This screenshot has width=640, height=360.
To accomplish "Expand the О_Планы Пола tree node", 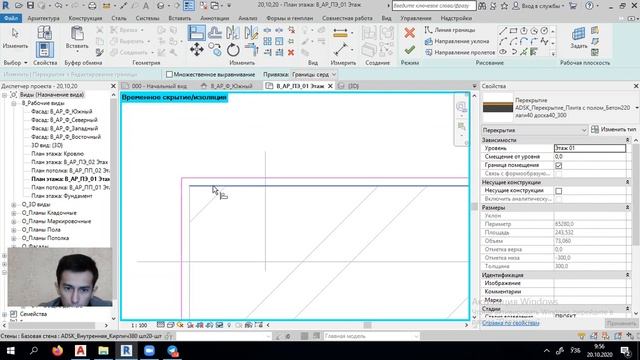I will pos(14,230).
